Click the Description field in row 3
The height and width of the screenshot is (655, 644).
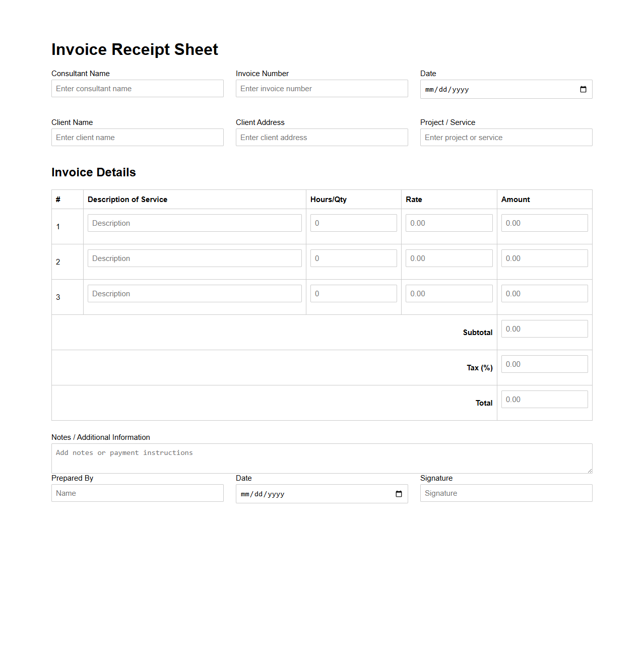[195, 293]
